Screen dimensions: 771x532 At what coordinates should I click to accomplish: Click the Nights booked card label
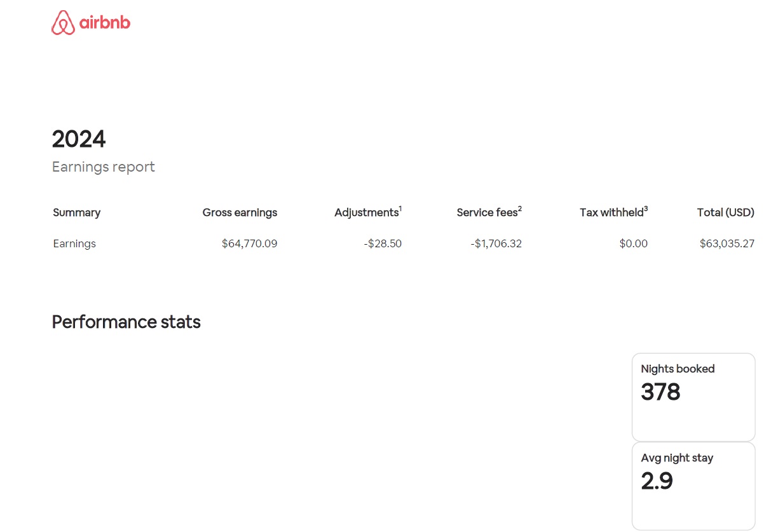(678, 369)
